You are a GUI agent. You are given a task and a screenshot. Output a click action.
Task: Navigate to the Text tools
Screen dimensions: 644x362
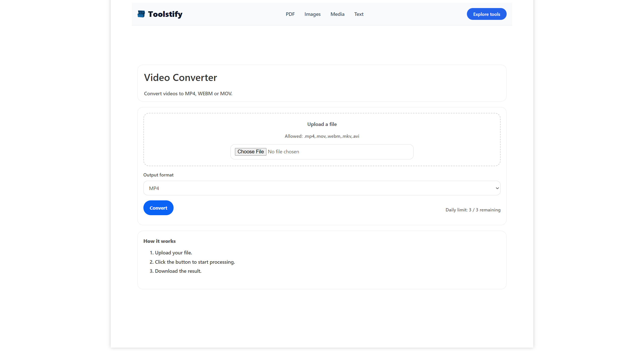[359, 14]
